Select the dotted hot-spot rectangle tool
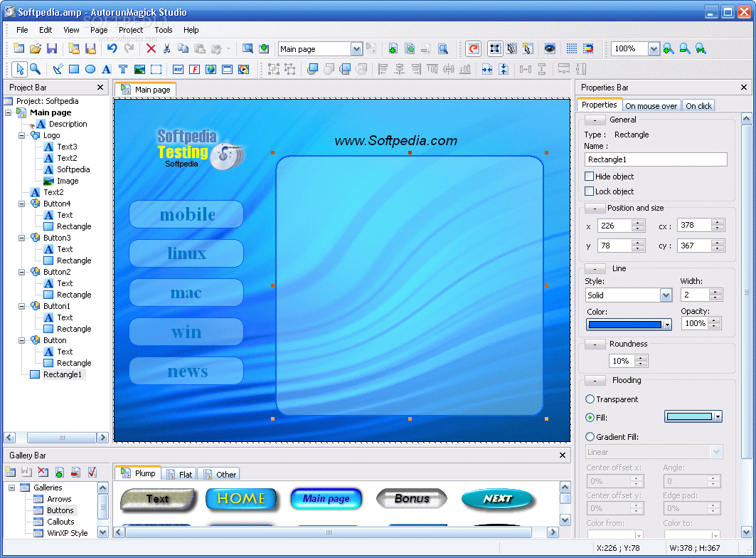756x558 pixels. tap(156, 69)
